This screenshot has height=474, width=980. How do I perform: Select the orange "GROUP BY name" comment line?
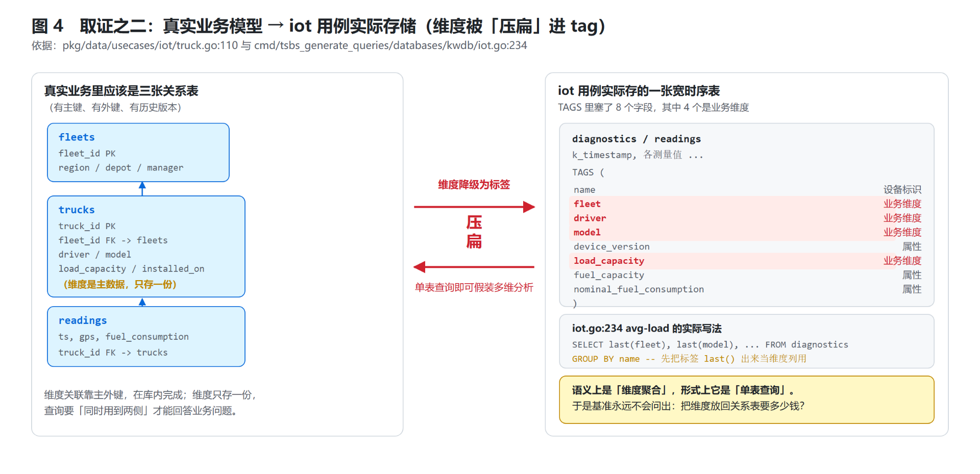689,359
